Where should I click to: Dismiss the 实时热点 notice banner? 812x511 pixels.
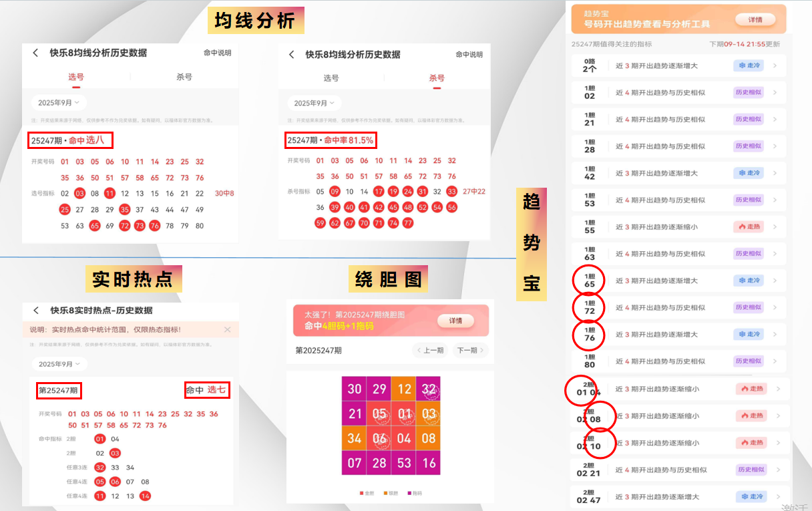(227, 330)
